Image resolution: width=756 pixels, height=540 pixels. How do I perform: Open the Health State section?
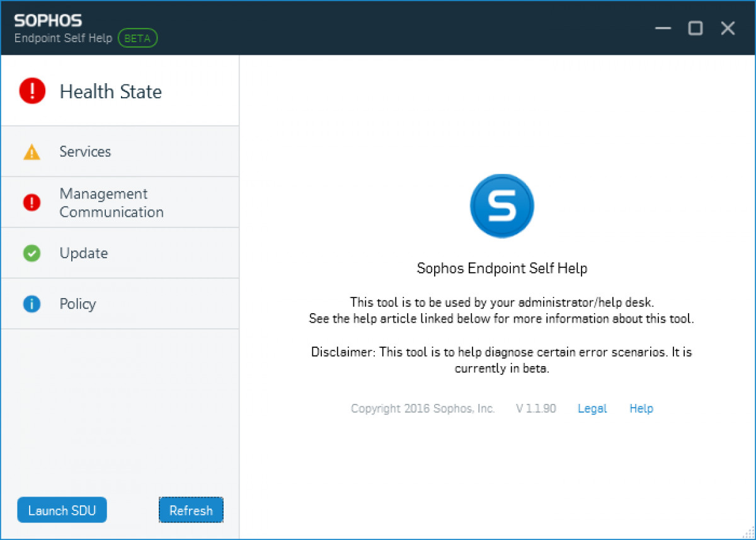[x=111, y=92]
